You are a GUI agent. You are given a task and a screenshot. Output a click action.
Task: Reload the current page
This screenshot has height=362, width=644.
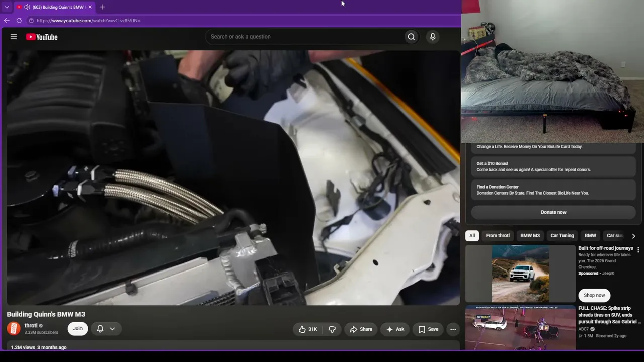19,21
